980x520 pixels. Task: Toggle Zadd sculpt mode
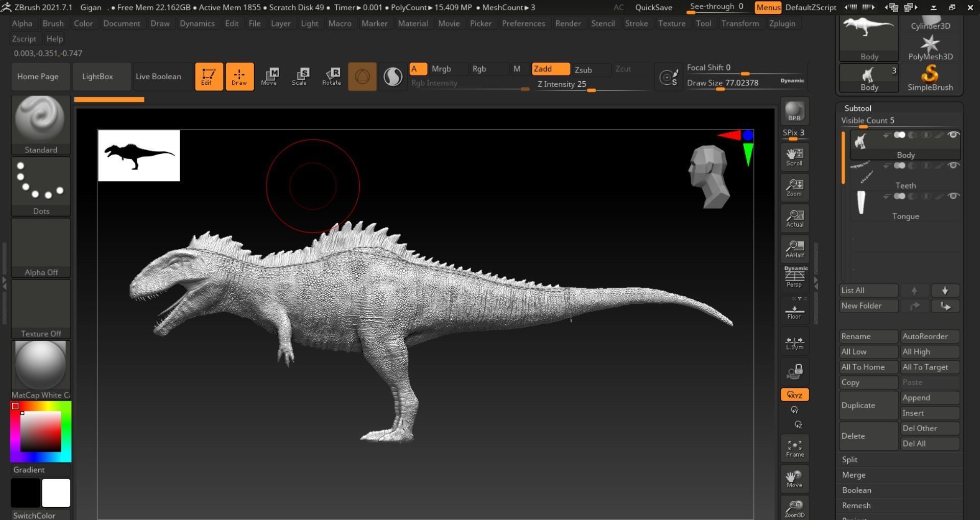tap(551, 69)
